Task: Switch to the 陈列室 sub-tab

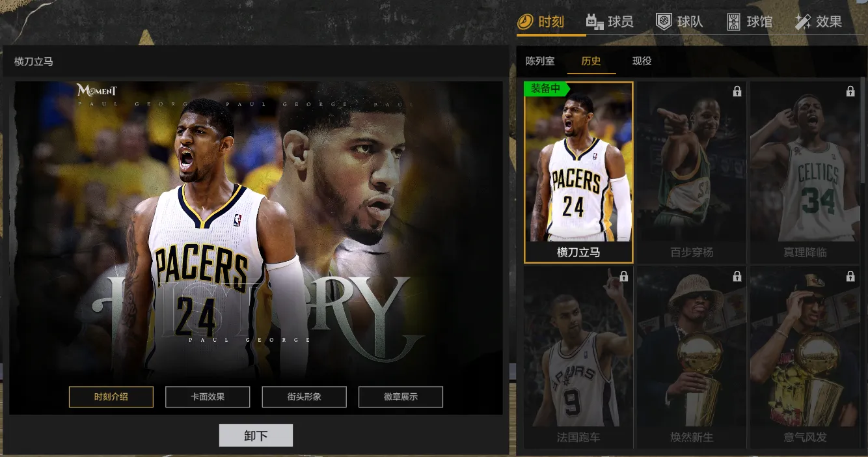Action: (x=540, y=61)
